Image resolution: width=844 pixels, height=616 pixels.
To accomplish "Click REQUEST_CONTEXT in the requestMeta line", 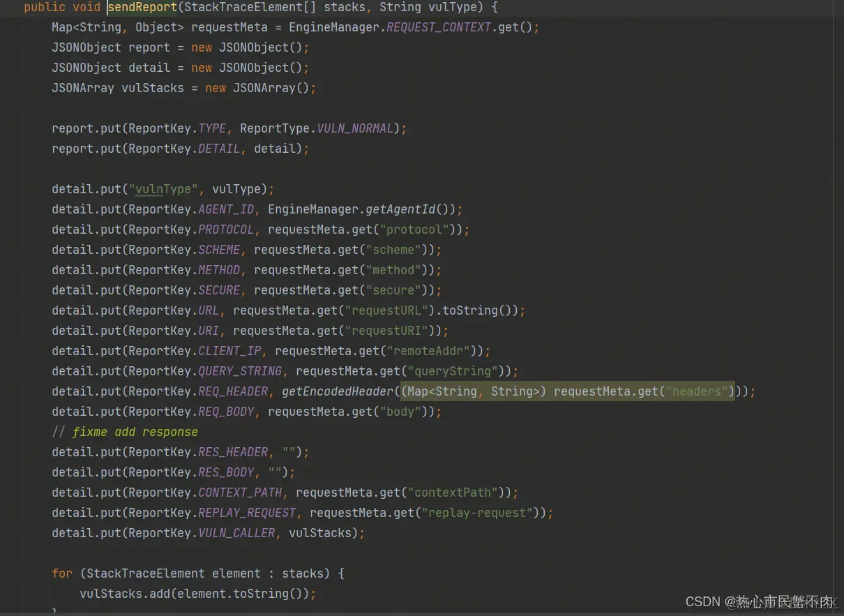I will tap(439, 27).
